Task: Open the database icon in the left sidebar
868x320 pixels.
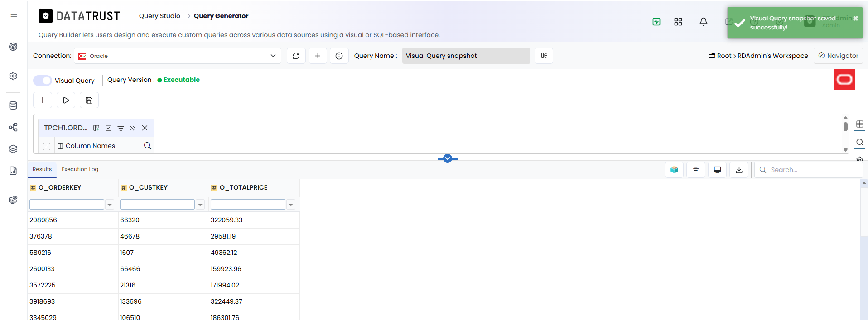Action: [x=13, y=105]
